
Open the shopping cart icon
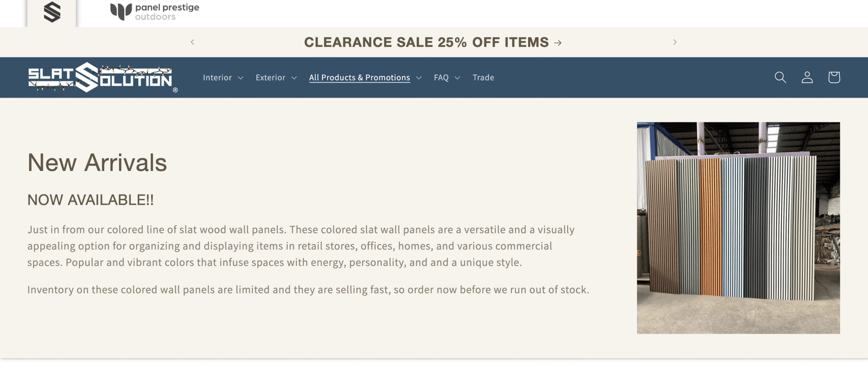coord(834,78)
